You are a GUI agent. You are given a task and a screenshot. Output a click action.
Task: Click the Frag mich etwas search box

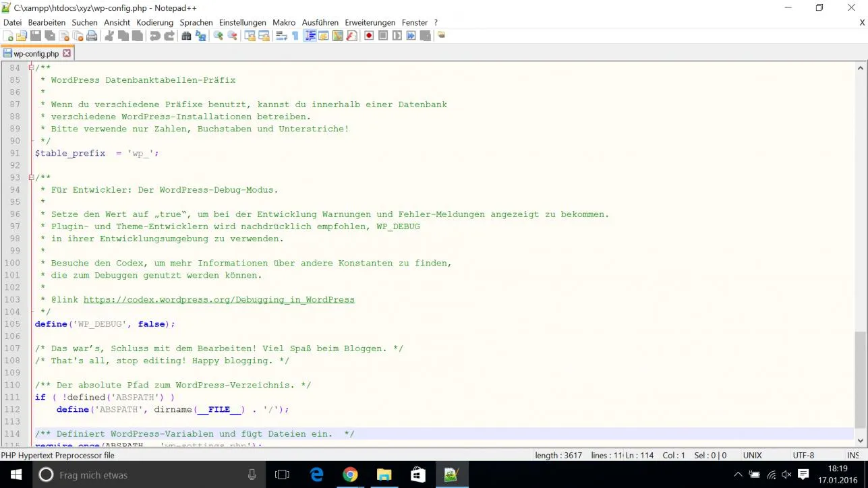point(148,475)
